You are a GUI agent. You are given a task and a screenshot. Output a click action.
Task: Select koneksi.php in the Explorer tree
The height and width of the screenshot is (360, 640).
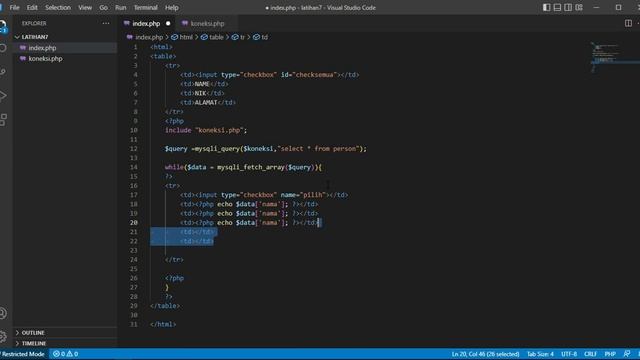(x=45, y=58)
